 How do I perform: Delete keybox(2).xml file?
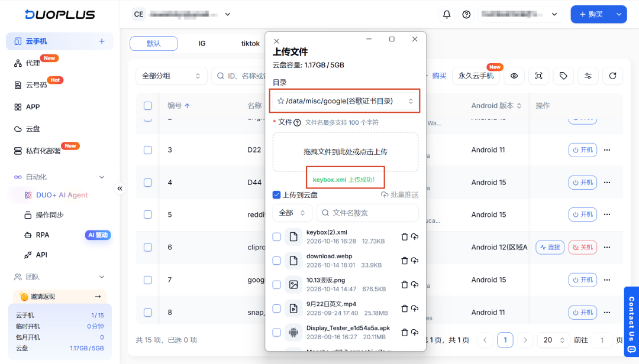pyautogui.click(x=404, y=236)
